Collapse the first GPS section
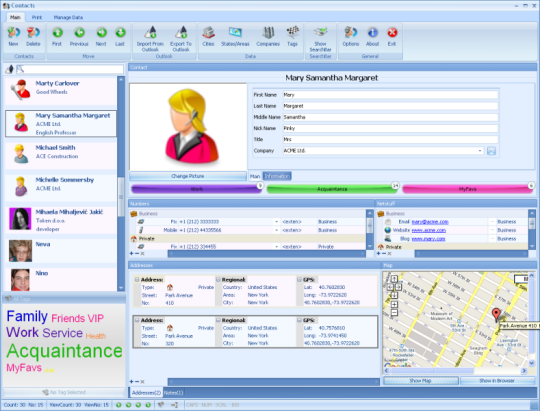This screenshot has width=540, height=411. 299,279
